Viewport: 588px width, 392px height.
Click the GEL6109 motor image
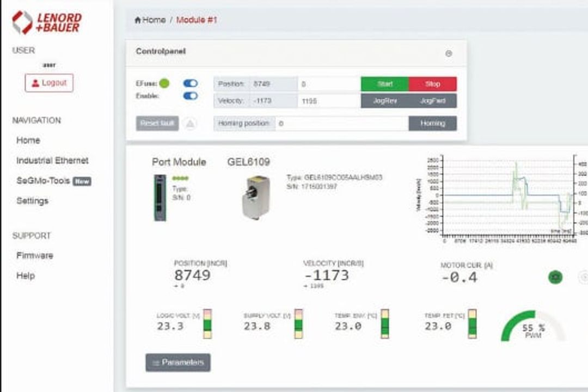pyautogui.click(x=256, y=197)
